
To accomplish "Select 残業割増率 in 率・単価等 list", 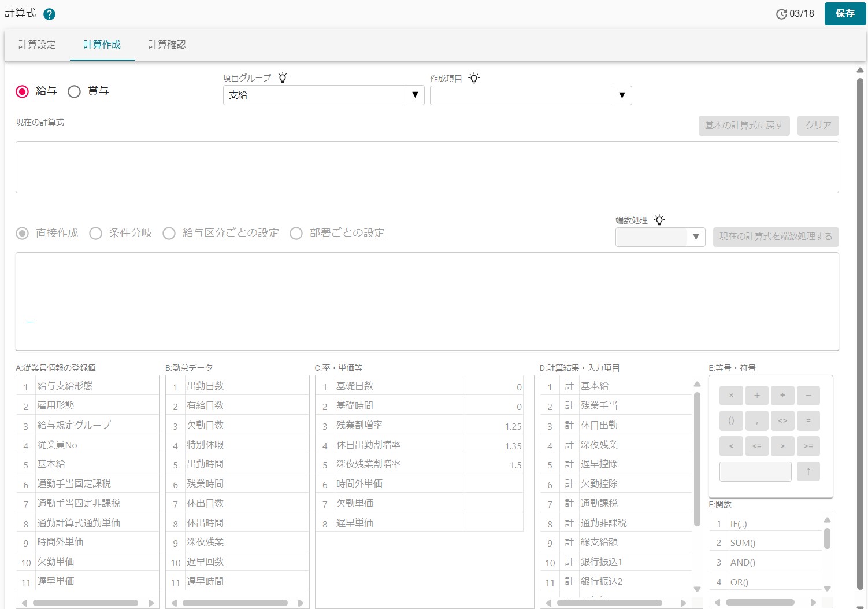I will [x=420, y=425].
